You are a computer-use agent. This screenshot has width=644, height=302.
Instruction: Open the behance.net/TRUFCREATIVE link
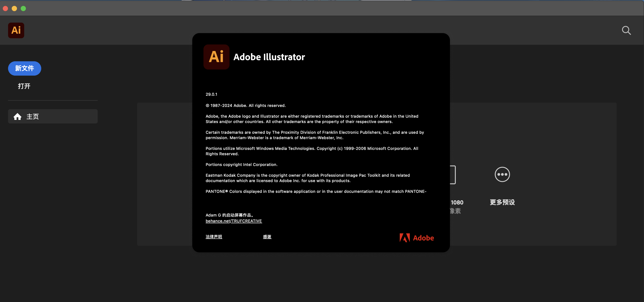click(x=233, y=221)
